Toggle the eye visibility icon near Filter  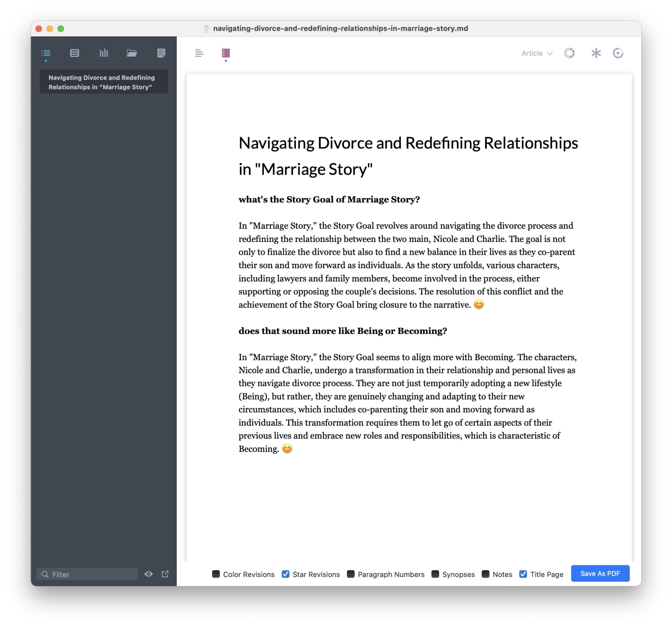tap(149, 574)
